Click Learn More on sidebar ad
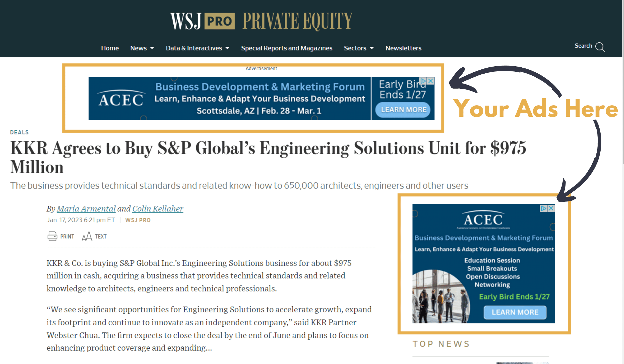The width and height of the screenshot is (624, 364). pos(515,312)
